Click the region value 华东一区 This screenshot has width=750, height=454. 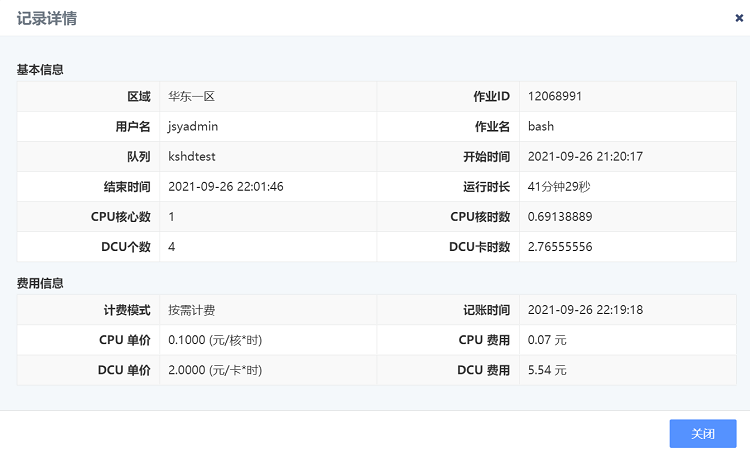point(191,96)
